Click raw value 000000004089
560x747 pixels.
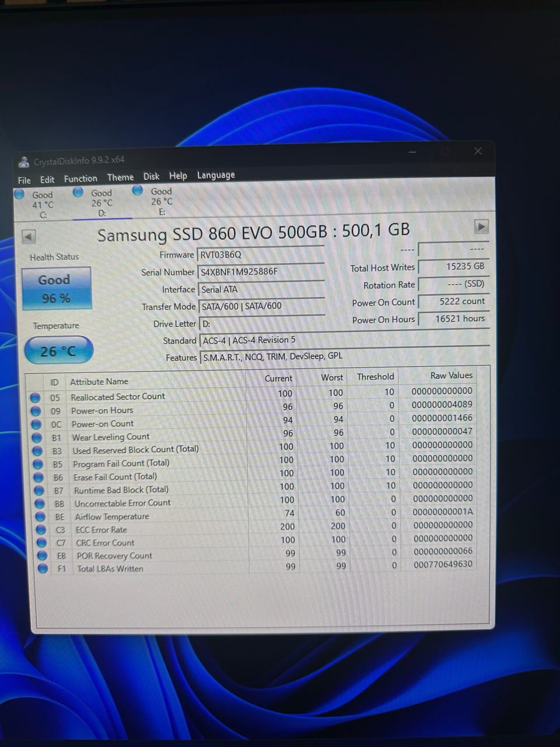tap(442, 404)
